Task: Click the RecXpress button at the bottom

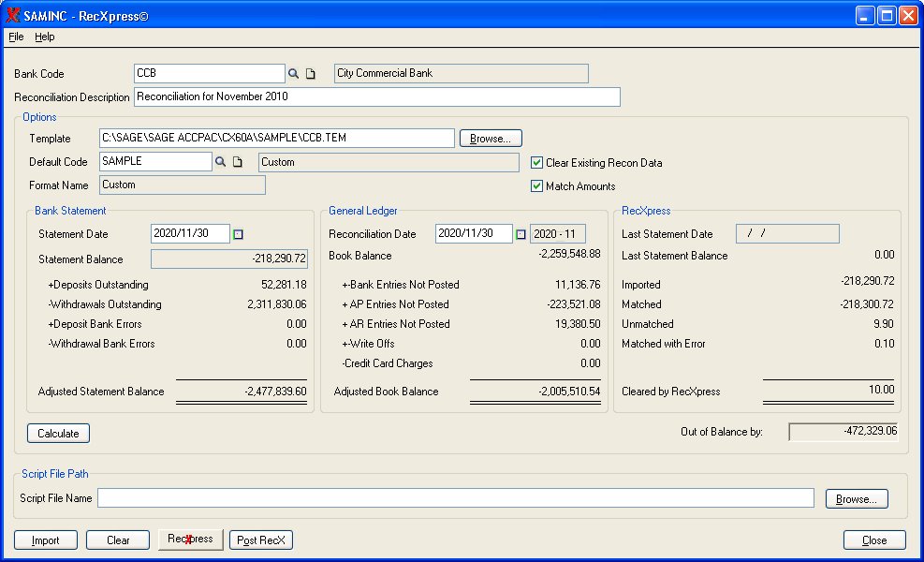Action: [190, 539]
